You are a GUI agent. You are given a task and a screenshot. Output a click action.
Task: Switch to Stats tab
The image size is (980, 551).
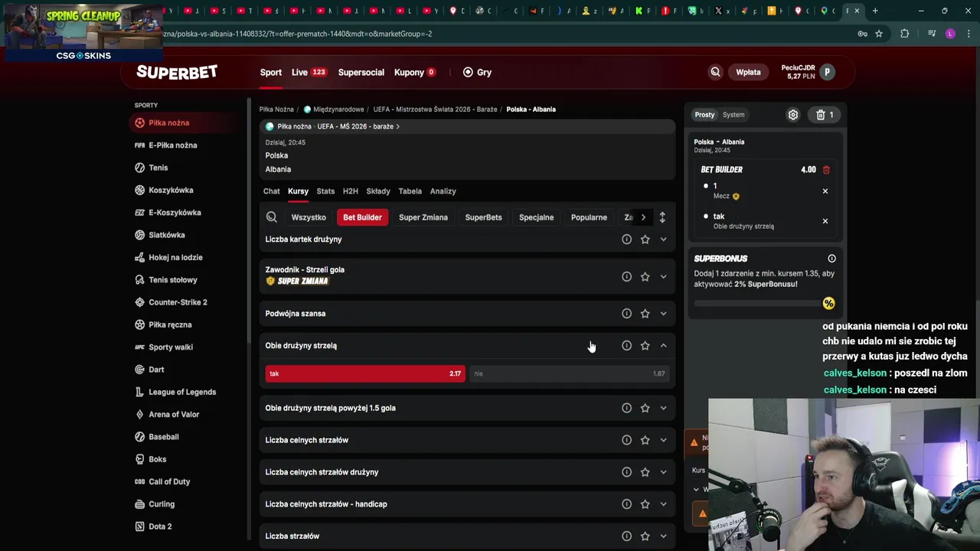325,191
